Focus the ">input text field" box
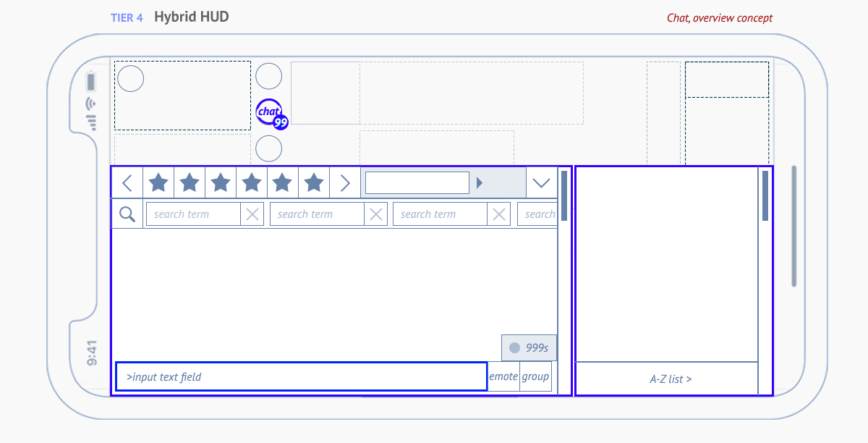The height and width of the screenshot is (443, 868). [x=302, y=376]
